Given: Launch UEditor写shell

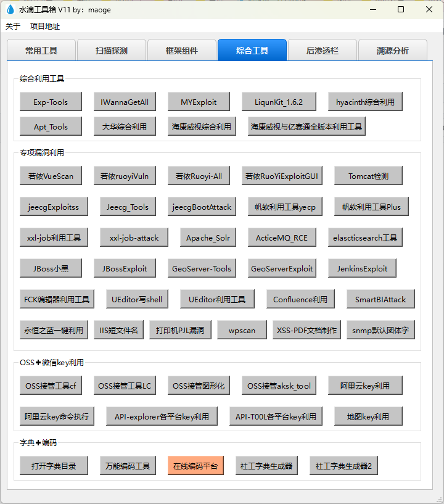Looking at the screenshot, I should [x=137, y=299].
